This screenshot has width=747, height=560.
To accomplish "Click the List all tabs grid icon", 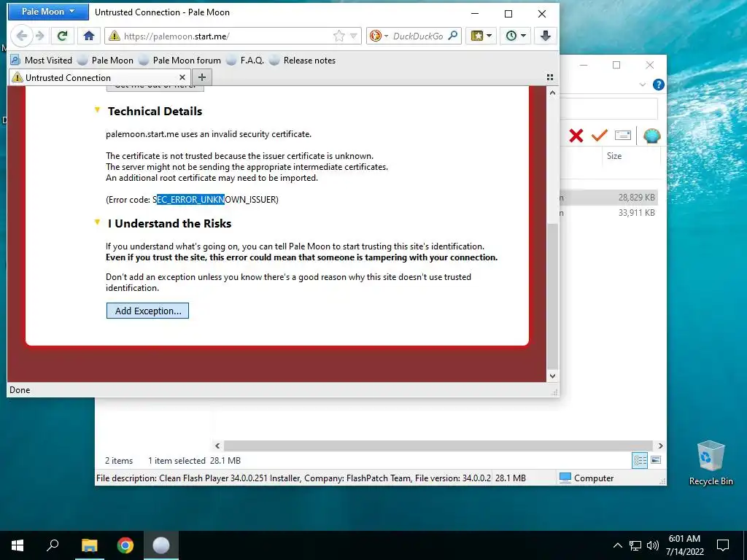I will point(550,77).
